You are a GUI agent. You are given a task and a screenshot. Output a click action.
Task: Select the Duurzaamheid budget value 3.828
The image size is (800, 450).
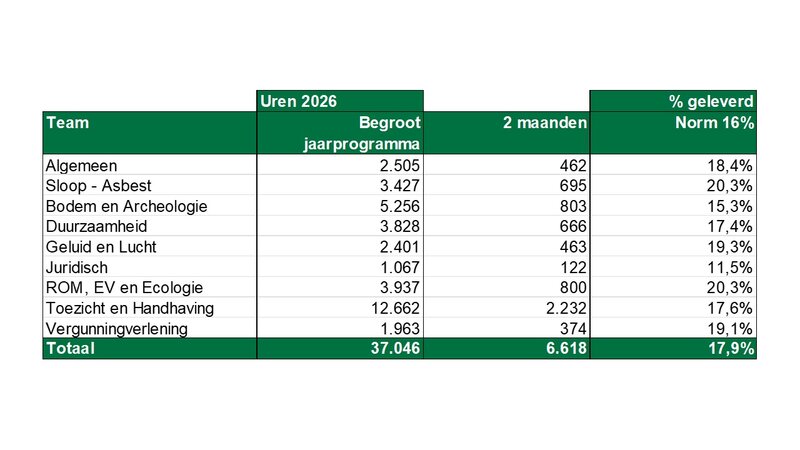(396, 226)
